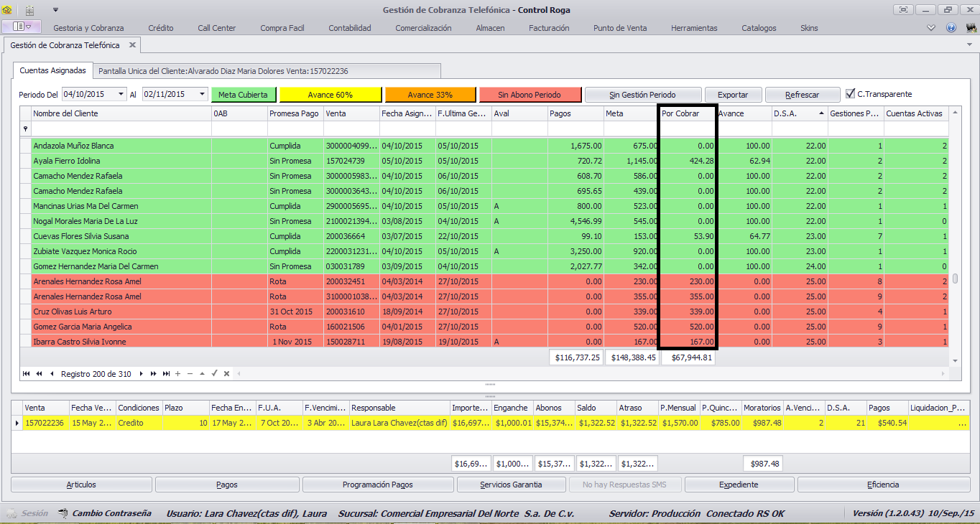Switch to Pantalla Unica del Cliente tab

point(223,71)
